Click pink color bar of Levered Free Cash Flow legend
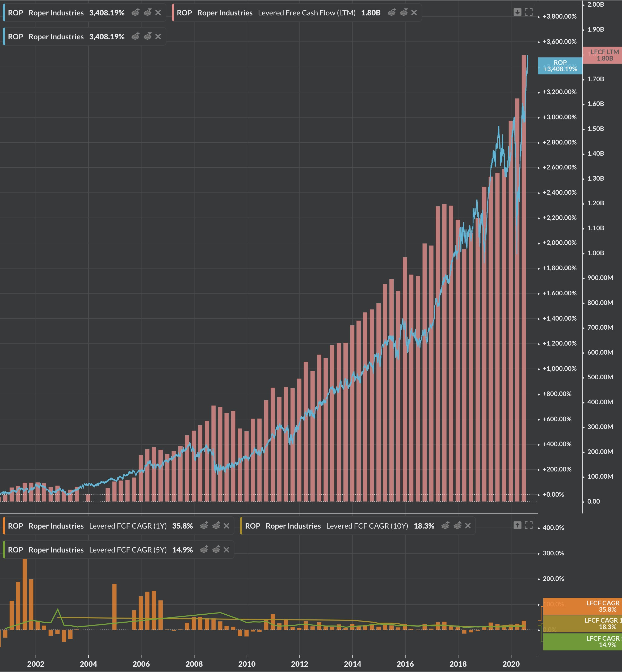Viewport: 622px width, 672px height. pos(173,13)
